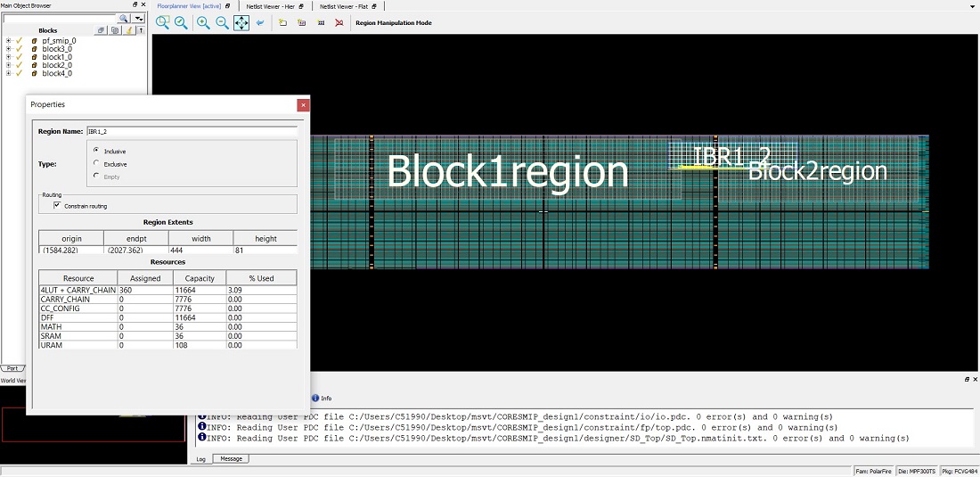
Task: Click the zoom to area icon
Action: click(x=162, y=23)
